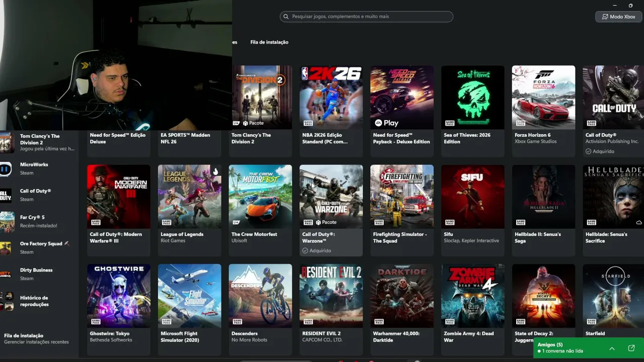Open Firefighting Simulator The Squad cover

click(402, 197)
